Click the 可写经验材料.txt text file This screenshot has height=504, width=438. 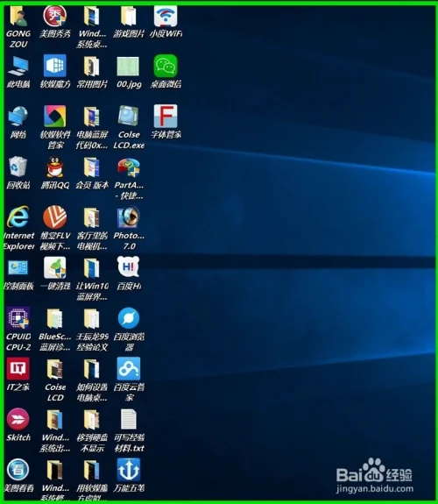tap(129, 419)
